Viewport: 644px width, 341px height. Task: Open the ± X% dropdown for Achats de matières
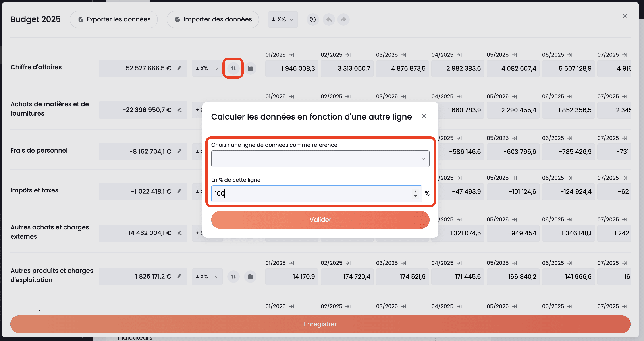[197, 110]
